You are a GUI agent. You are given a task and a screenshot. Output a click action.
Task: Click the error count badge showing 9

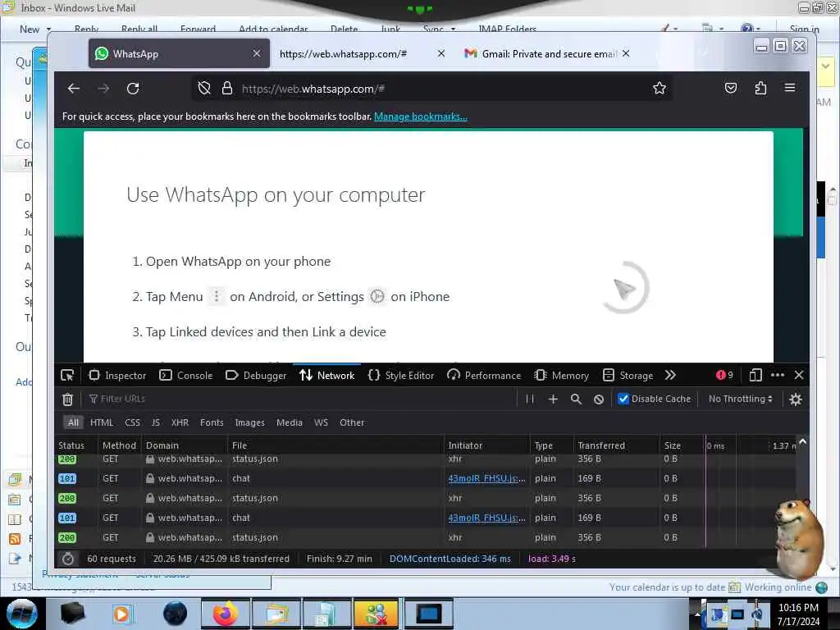[724, 375]
